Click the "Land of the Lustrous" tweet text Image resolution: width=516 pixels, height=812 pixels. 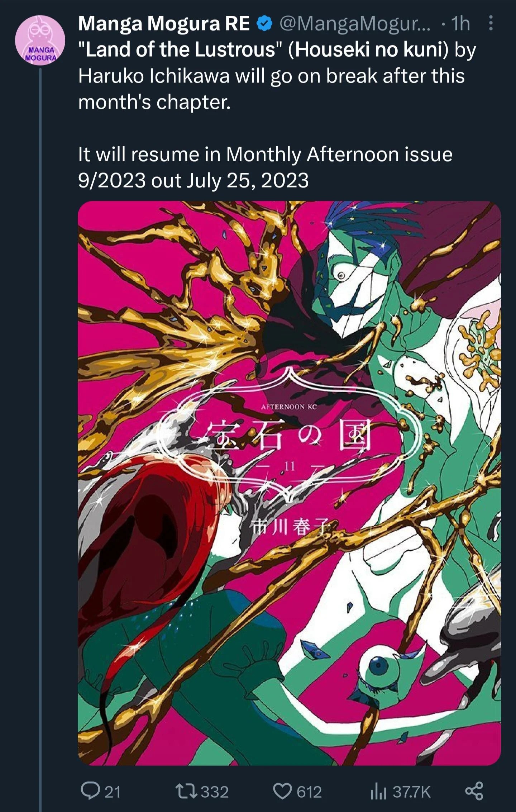(277, 76)
